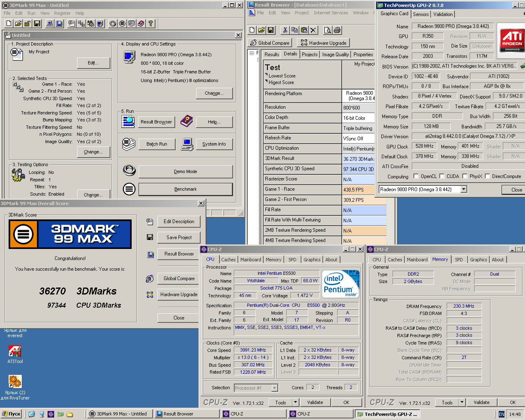
Task: Click Hardware Upgrade in the score dialog
Action: point(179,294)
